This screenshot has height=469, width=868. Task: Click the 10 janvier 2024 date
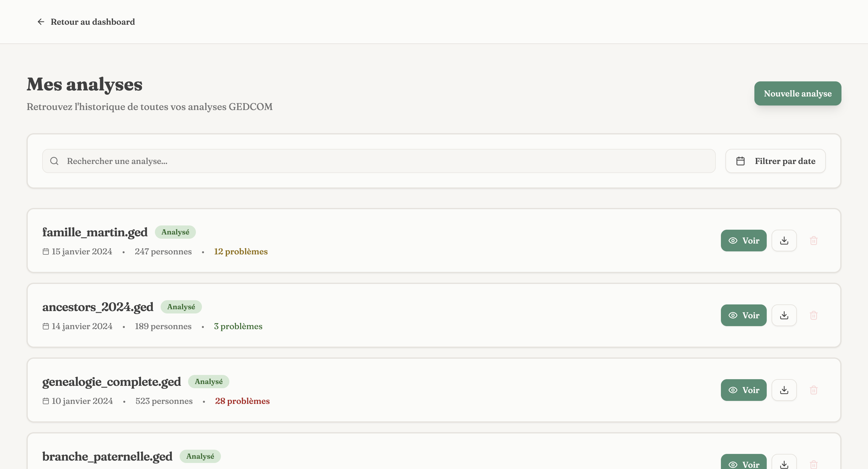coord(82,401)
